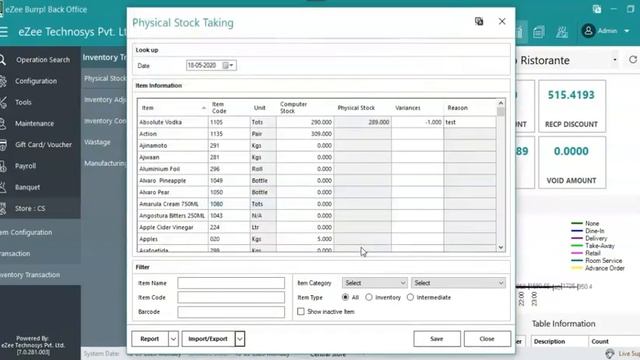Expand the Report button dropdown arrow
This screenshot has width=640, height=360.
[173, 339]
